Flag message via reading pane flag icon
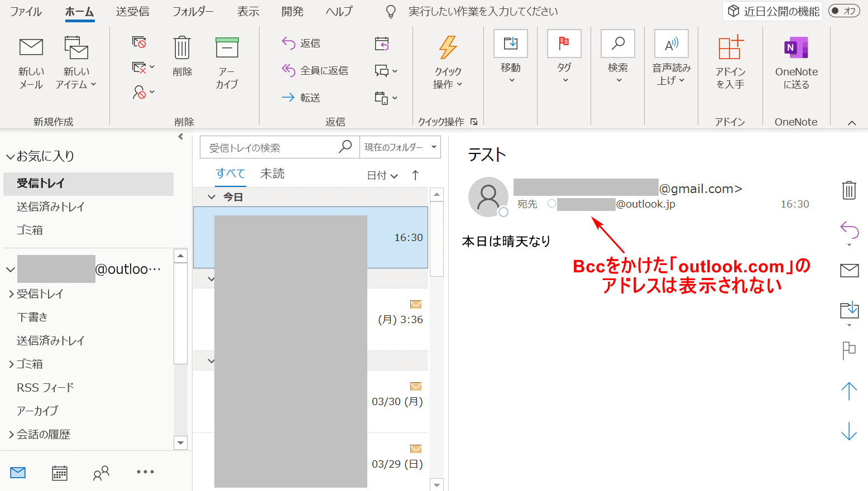This screenshot has height=491, width=868. [x=849, y=350]
